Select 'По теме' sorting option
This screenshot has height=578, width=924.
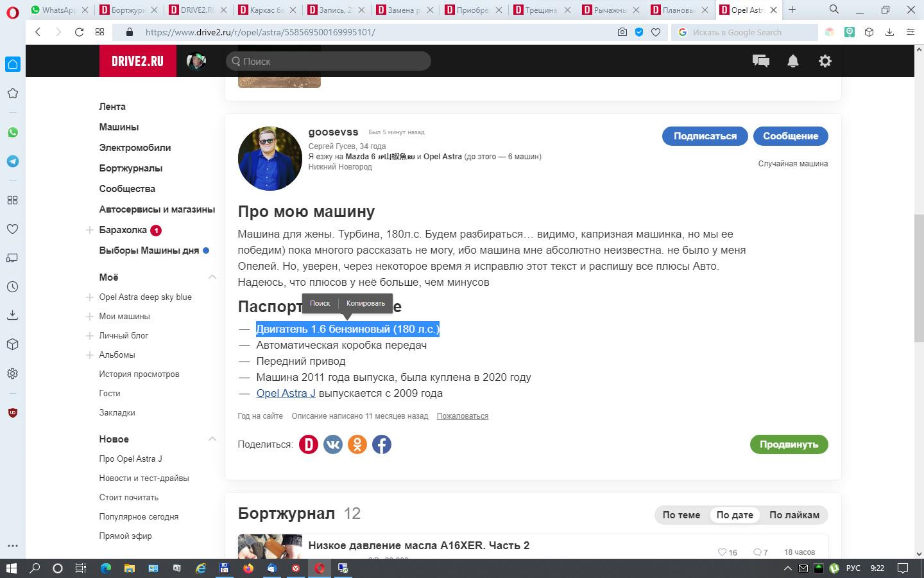(x=681, y=515)
